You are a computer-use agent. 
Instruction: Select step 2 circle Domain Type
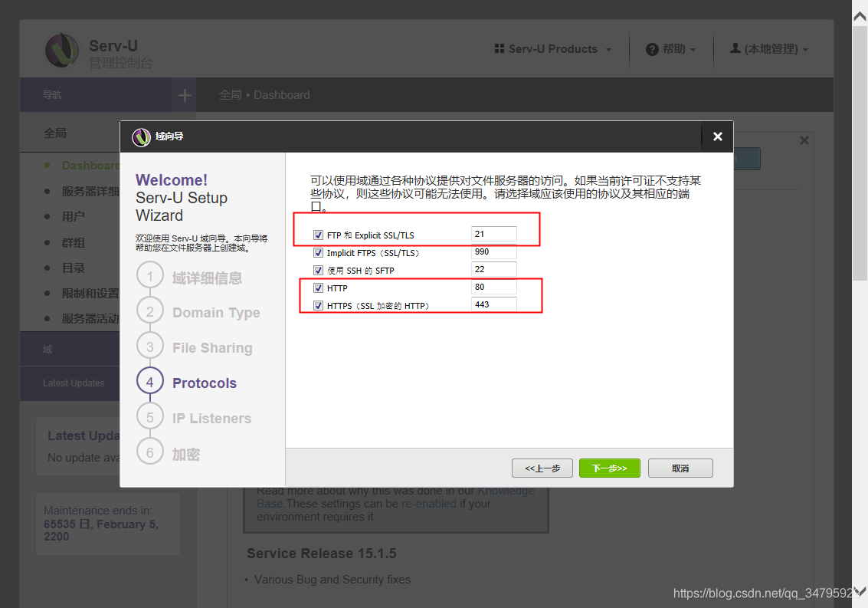(x=150, y=311)
